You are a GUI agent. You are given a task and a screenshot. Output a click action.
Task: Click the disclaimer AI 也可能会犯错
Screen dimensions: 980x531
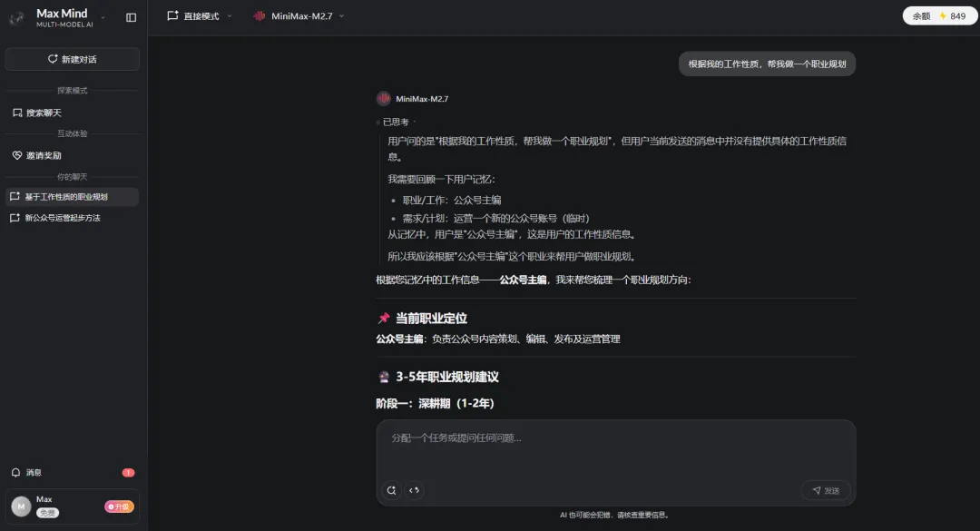[615, 515]
